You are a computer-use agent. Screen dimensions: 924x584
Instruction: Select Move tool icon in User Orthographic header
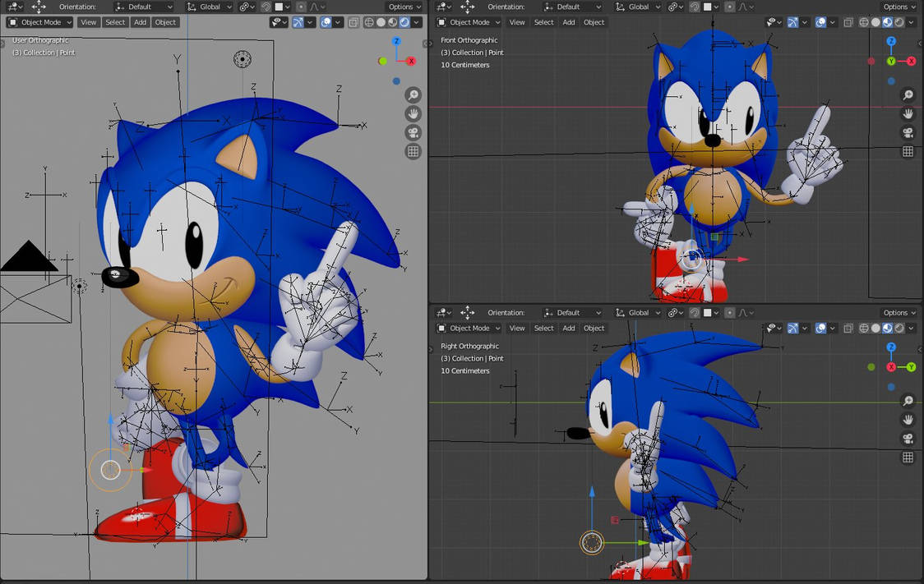click(39, 7)
